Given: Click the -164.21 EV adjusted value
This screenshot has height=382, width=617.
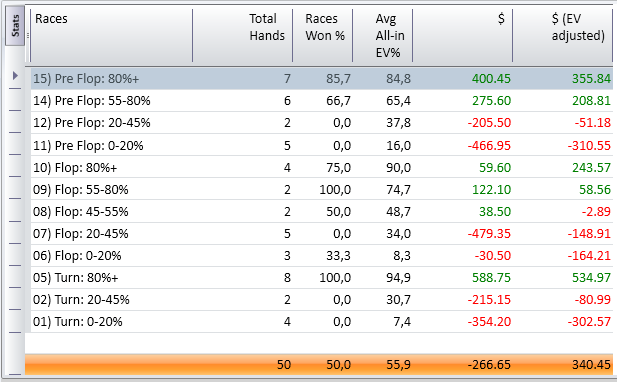Looking at the screenshot, I should point(589,256).
